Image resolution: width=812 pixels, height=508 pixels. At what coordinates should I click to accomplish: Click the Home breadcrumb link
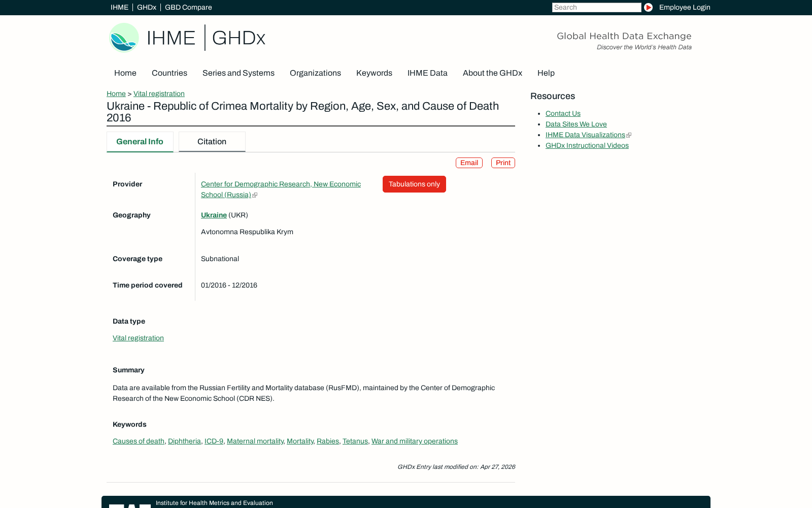(116, 93)
